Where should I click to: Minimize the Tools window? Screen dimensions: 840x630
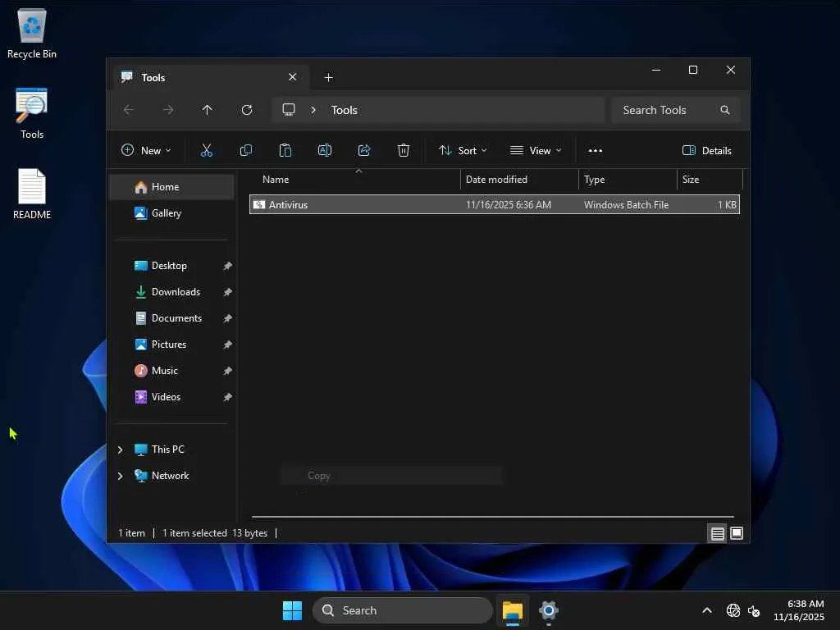pos(656,71)
